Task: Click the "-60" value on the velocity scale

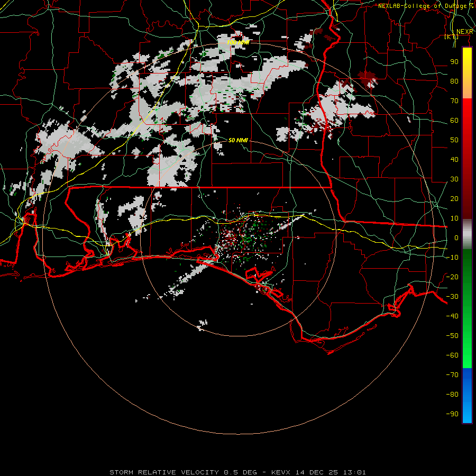Action: click(452, 355)
